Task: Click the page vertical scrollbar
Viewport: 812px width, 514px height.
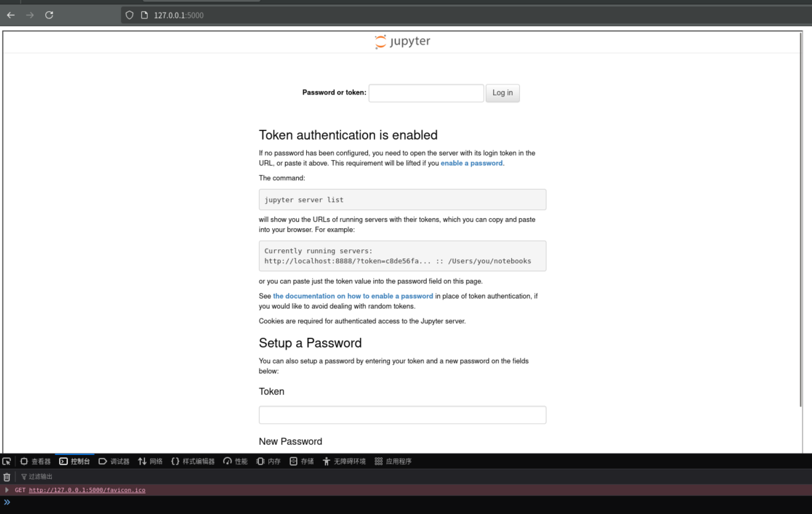Action: coord(801,219)
